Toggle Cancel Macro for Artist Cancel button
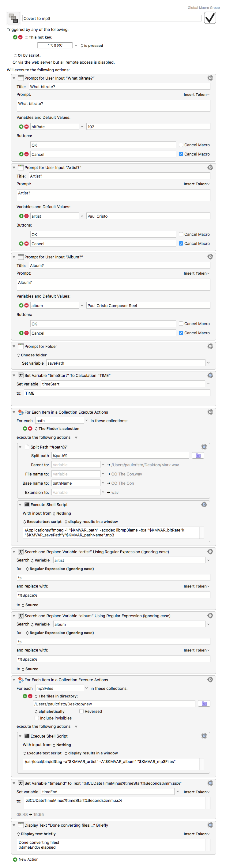Viewport: 226px width, 868px height. (x=181, y=243)
